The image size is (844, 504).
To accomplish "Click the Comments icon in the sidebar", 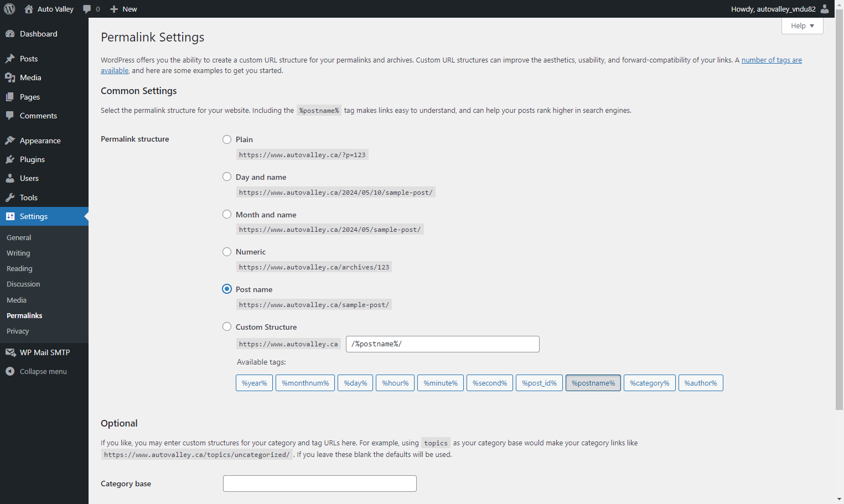I will pyautogui.click(x=10, y=116).
